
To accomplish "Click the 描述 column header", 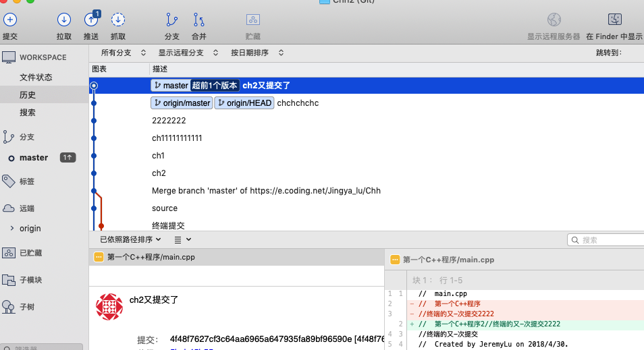I will tap(397, 69).
